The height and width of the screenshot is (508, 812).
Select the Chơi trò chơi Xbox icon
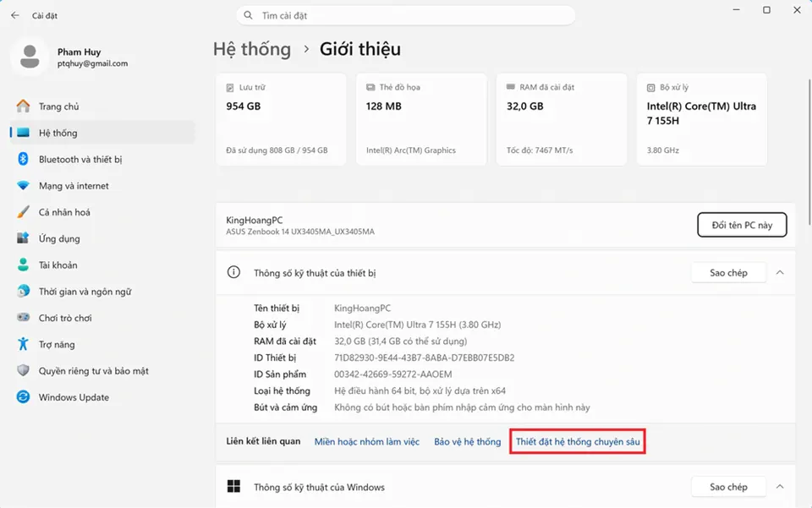[x=23, y=318]
